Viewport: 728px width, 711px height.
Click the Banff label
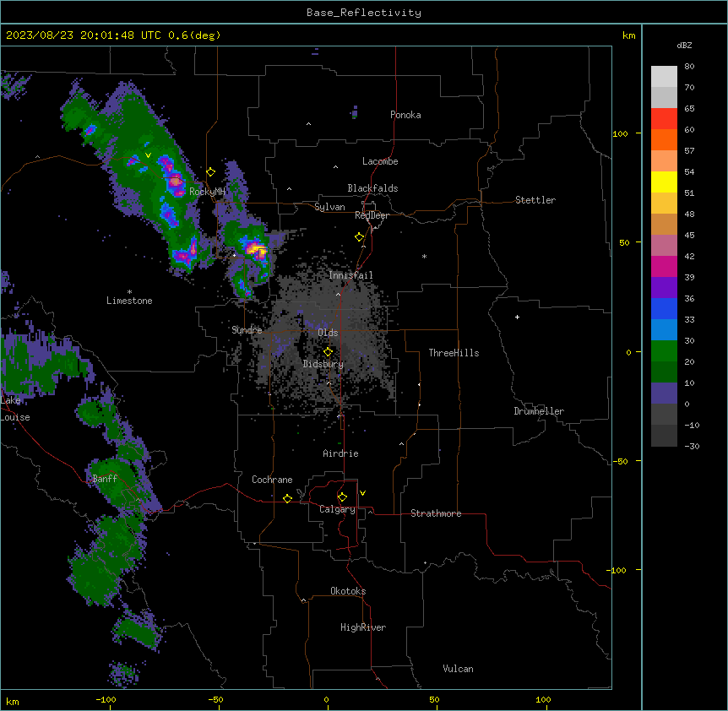tap(105, 479)
